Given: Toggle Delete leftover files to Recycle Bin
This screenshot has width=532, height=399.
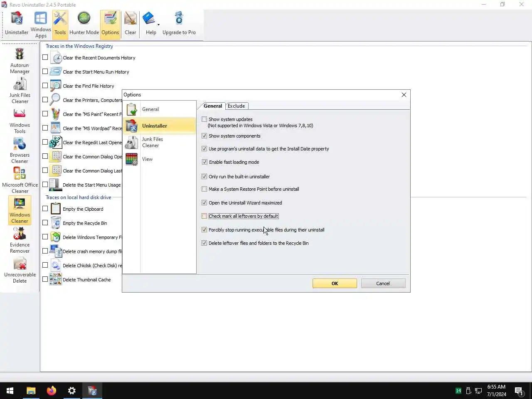Looking at the screenshot, I should 204,243.
